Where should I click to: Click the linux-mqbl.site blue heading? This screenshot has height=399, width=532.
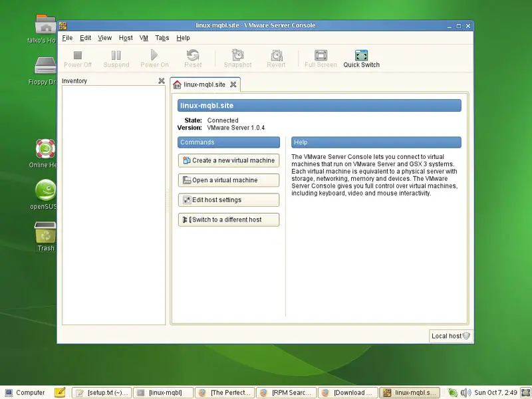click(319, 106)
